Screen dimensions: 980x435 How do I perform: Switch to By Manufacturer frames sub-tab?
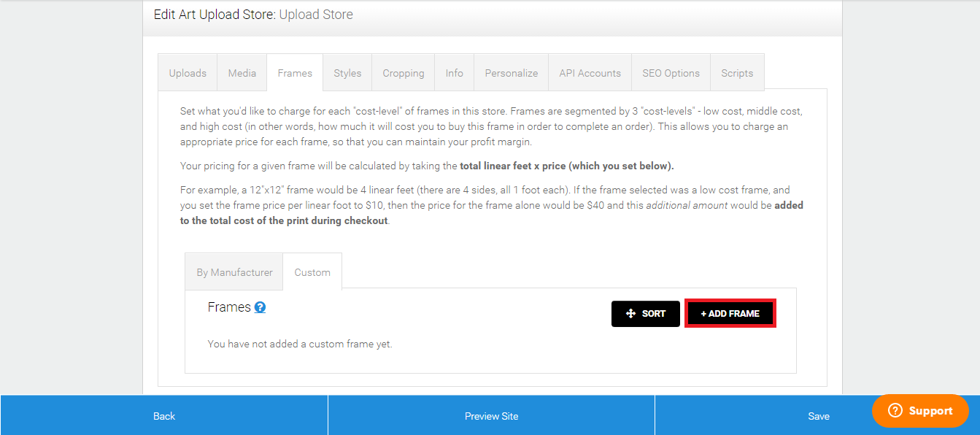tap(234, 272)
